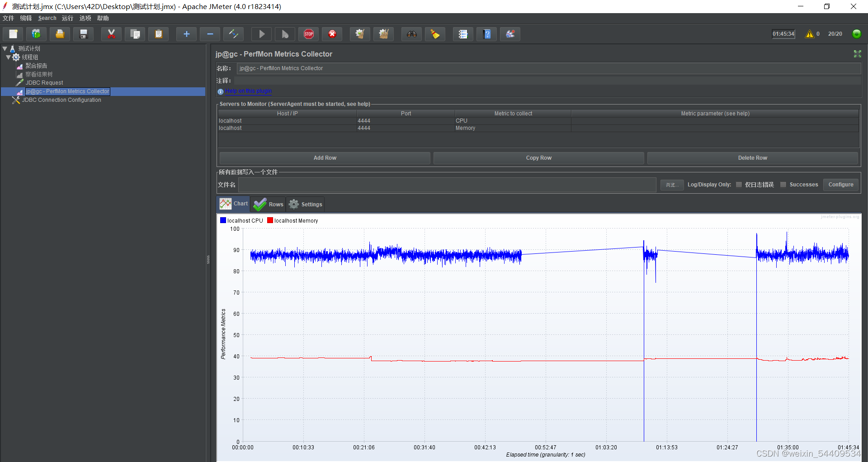
Task: Collapse the 线程组 tree node
Action: (x=8, y=57)
